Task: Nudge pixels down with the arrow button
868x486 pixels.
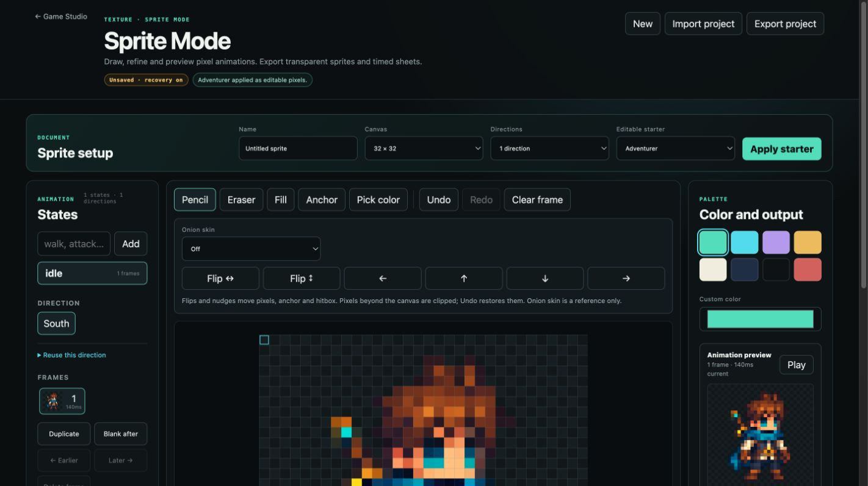Action: pos(545,278)
